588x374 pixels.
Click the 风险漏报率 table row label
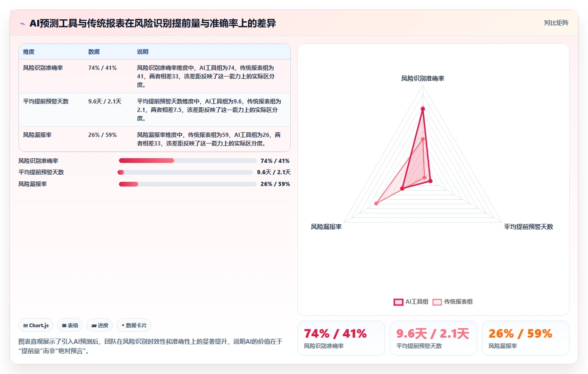click(37, 135)
